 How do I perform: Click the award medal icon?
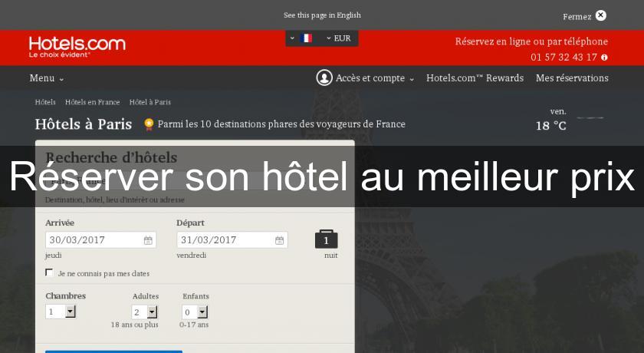coord(149,124)
